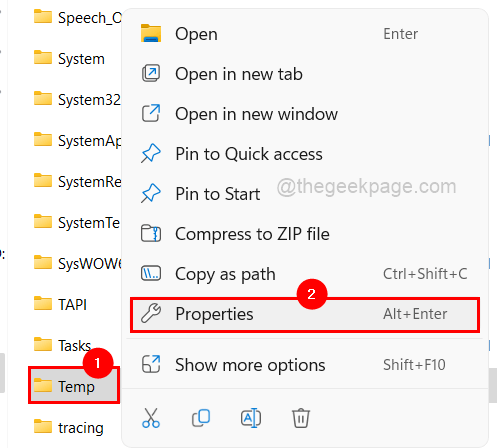Click the pin icon next to Pin to Start
Image resolution: width=497 pixels, height=448 pixels.
click(151, 193)
